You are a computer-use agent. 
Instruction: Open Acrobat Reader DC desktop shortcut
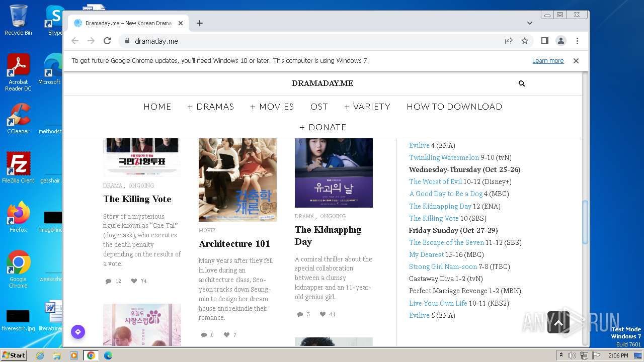coord(18,72)
